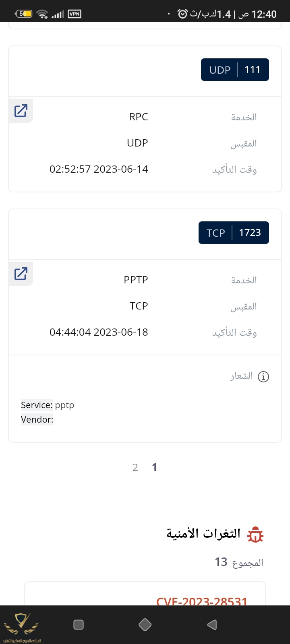Tap the alarm clock status icon
Viewport: 290px width, 644px height.
tap(182, 14)
